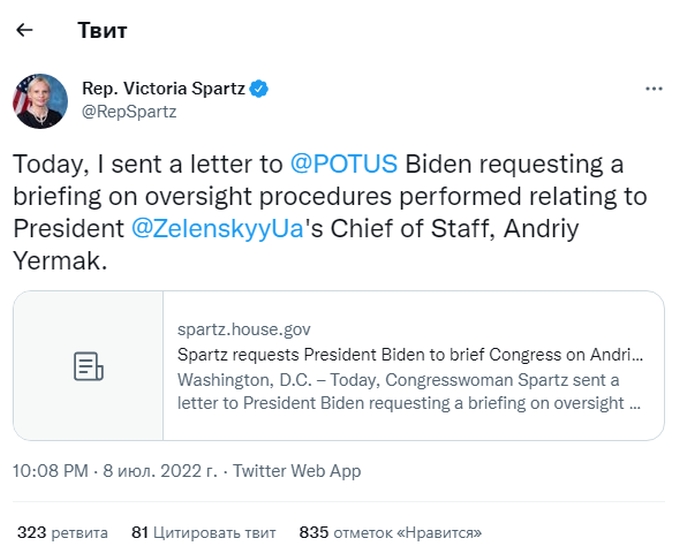Click the back arrow icon

[24, 30]
